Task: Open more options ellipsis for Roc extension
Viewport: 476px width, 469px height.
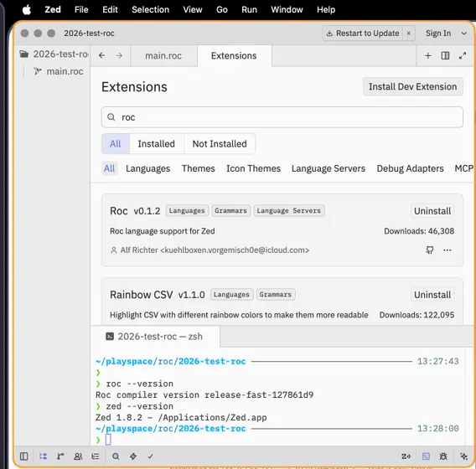Action: point(448,250)
